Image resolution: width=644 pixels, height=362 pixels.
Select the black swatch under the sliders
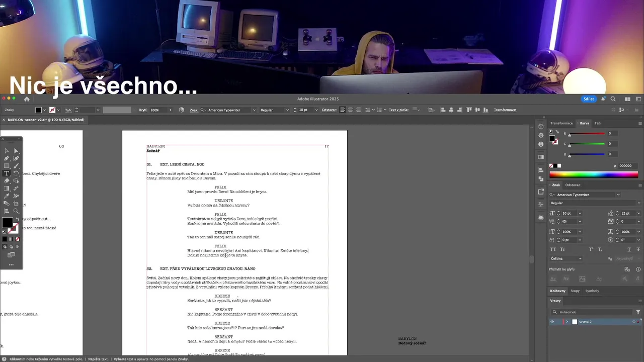point(555,165)
